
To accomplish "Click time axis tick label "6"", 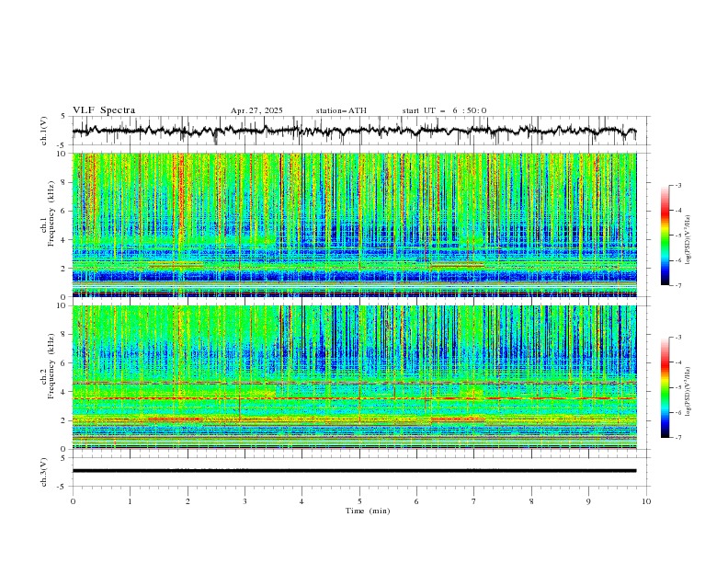I will pyautogui.click(x=416, y=501).
